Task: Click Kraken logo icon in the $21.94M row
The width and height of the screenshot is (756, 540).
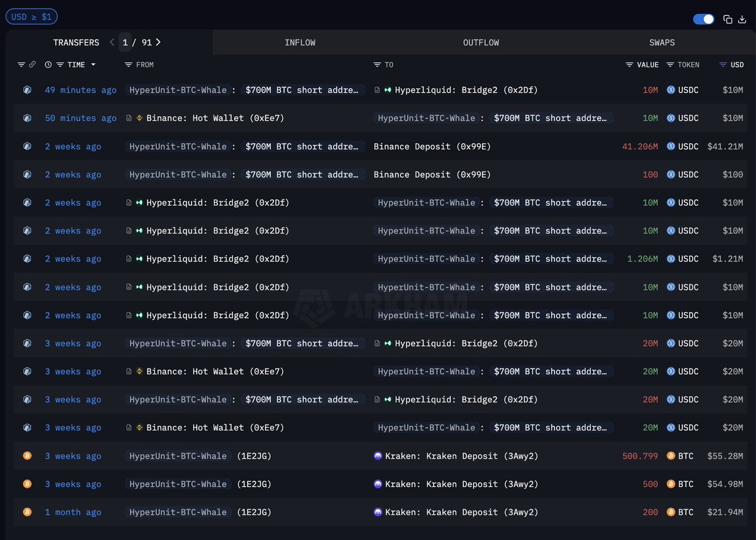Action: 378,512
